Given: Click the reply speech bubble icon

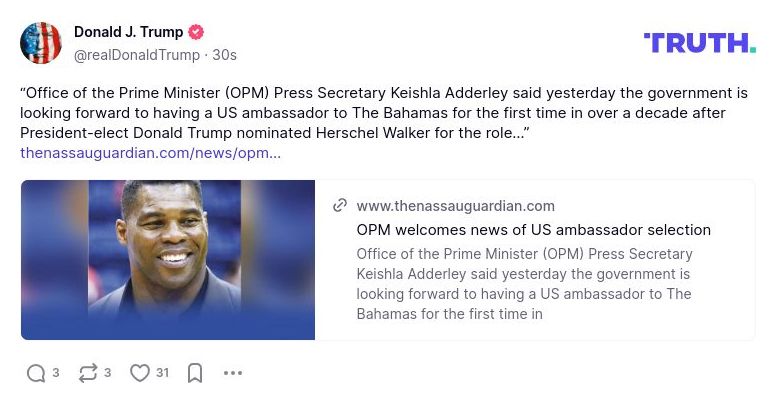Looking at the screenshot, I should click(36, 373).
